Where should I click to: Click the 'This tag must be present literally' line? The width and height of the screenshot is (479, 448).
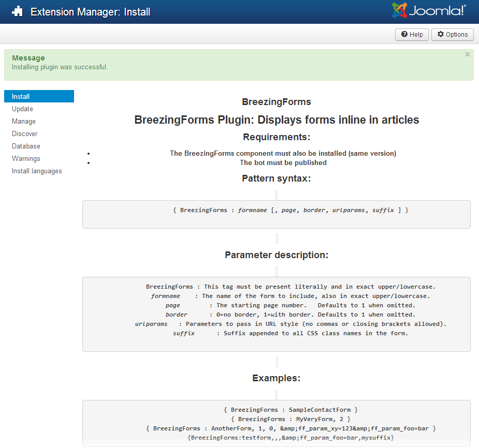291,287
